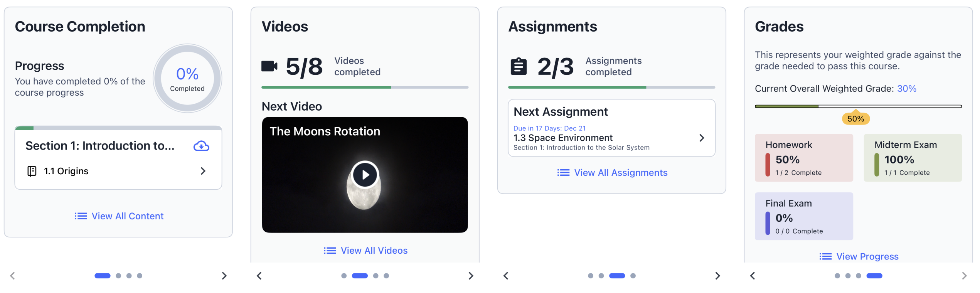Go to next slide in Assignments carousel

coord(717,276)
